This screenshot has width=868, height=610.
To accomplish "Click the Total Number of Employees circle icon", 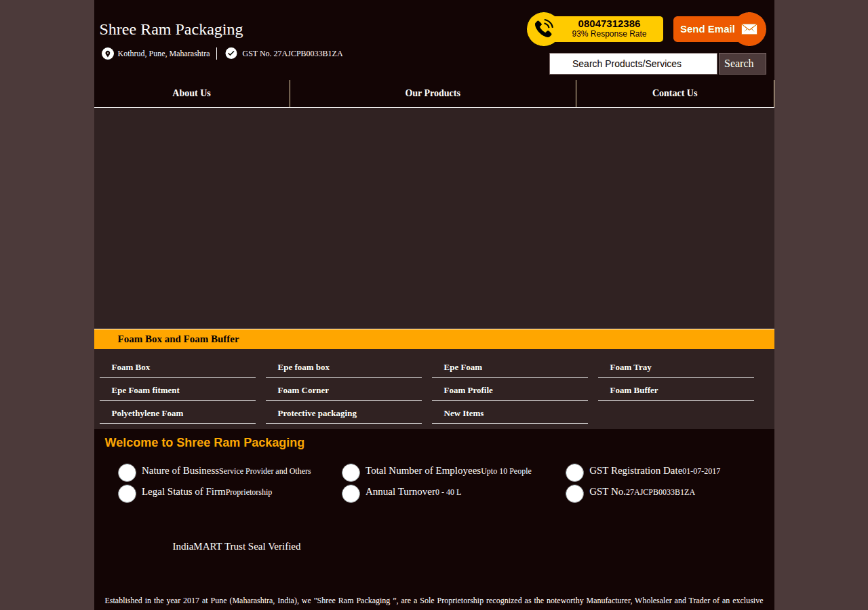I will [x=351, y=473].
